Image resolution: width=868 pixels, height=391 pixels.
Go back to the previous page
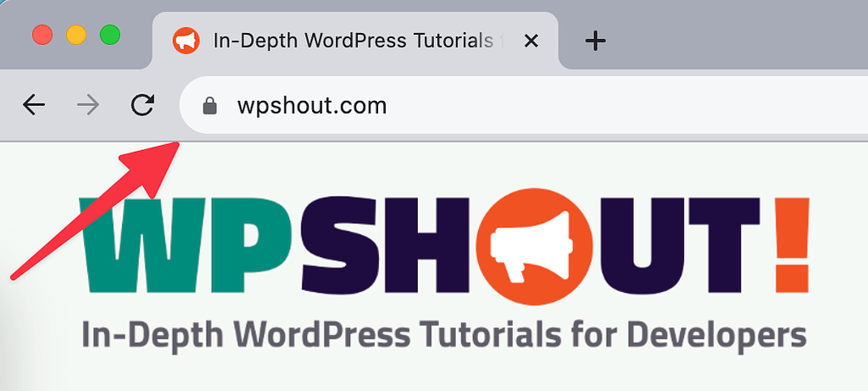tap(34, 105)
